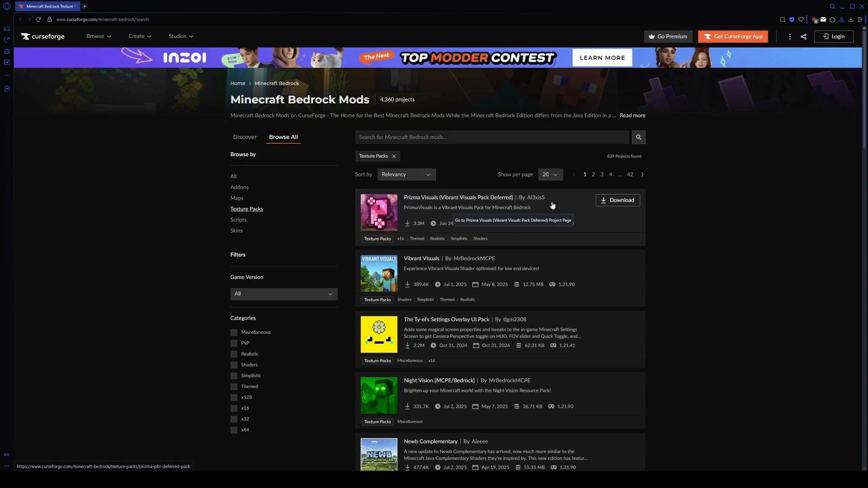Remove the Texture Packs filter chip
This screenshot has height=488, width=868.
(394, 156)
